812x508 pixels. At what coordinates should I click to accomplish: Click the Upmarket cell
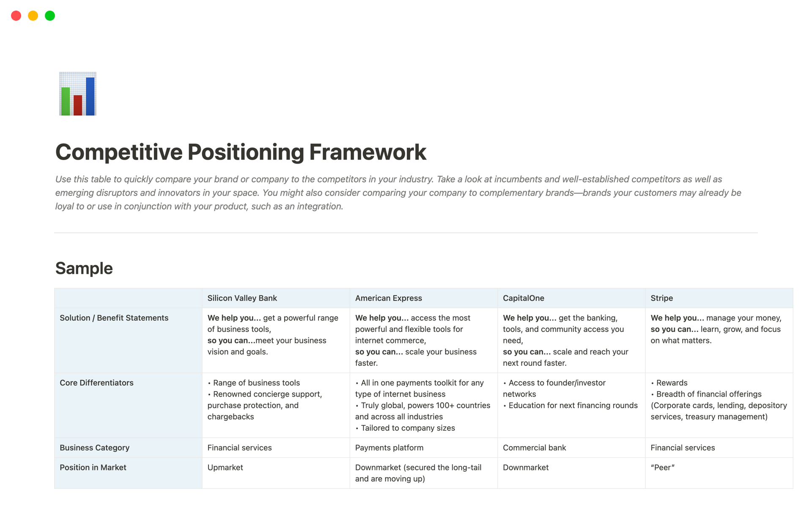click(225, 467)
